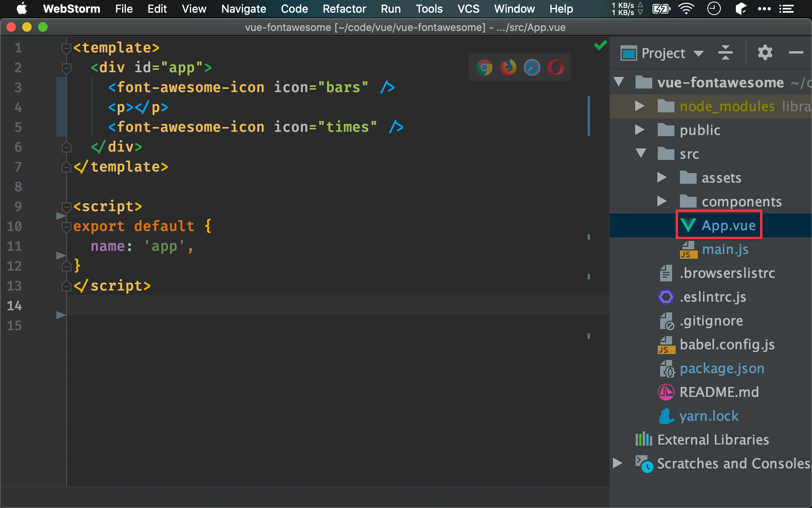Open the VCS menu

click(468, 9)
